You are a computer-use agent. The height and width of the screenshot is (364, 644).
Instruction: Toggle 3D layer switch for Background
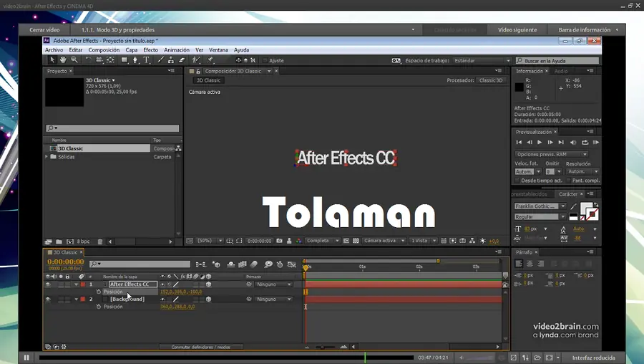[x=209, y=299]
